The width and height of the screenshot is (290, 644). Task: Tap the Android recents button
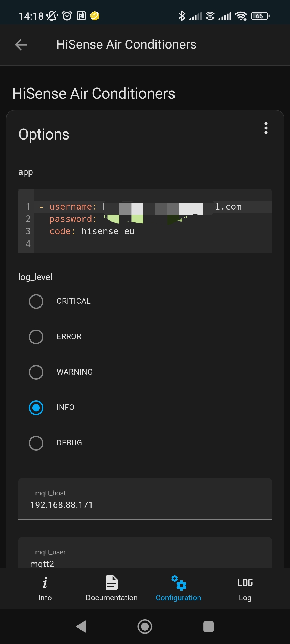209,627
